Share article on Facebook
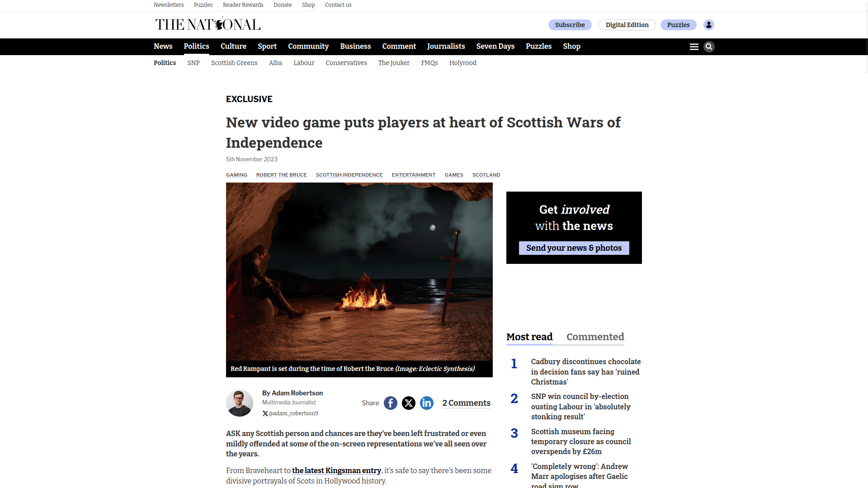The image size is (868, 488). pyautogui.click(x=391, y=403)
